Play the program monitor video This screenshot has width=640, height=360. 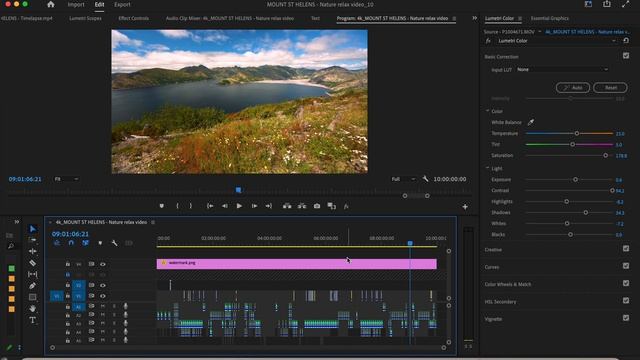pos(239,206)
